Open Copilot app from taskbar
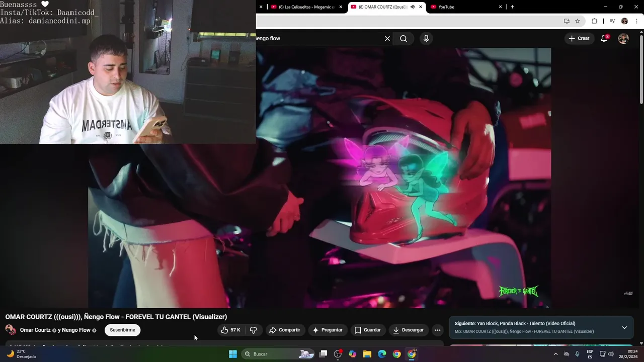Viewport: 644px width, 362px height. (x=352, y=354)
